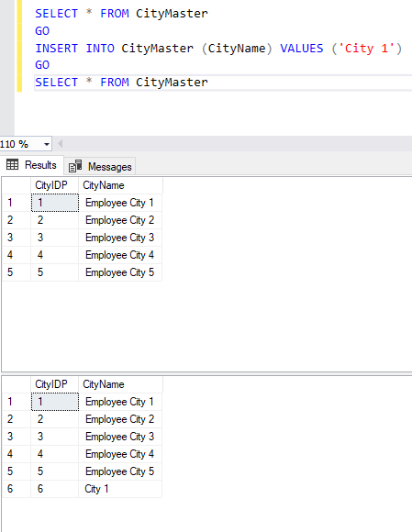This screenshot has height=532, width=412.
Task: Select 'Employee City 1' in first grid
Action: coord(120,203)
